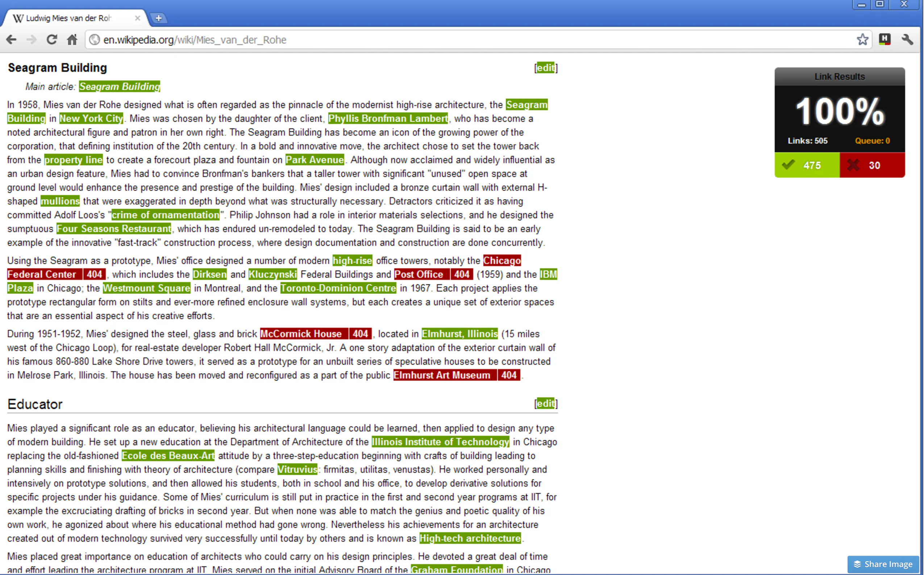Image resolution: width=924 pixels, height=575 pixels.
Task: Open the property line link
Action: coord(73,160)
